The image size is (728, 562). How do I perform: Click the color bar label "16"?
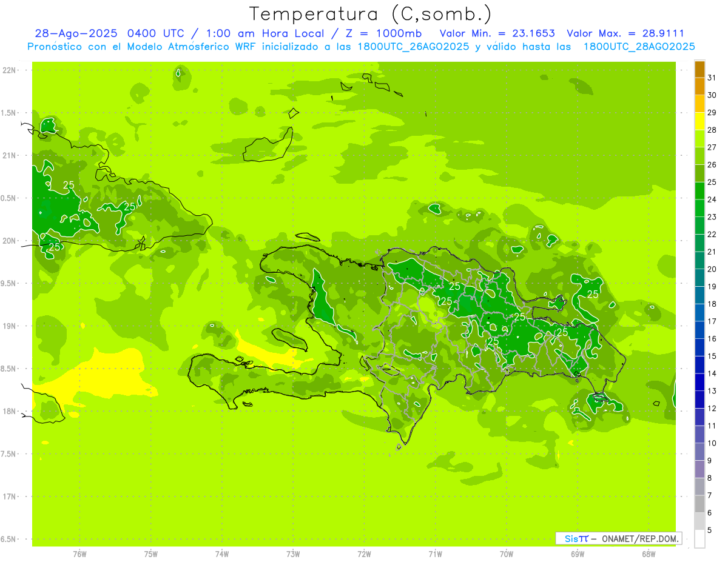712,339
